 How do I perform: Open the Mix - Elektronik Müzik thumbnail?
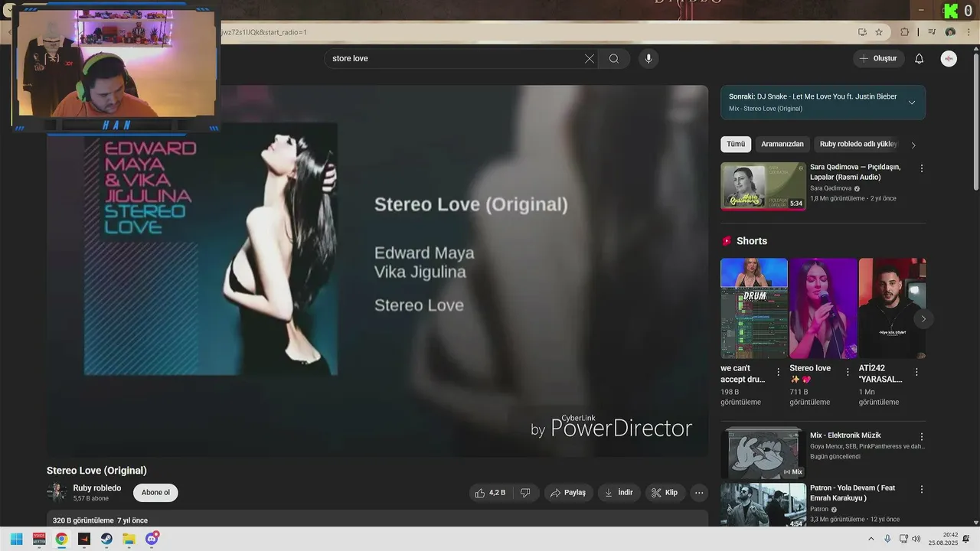coord(763,453)
